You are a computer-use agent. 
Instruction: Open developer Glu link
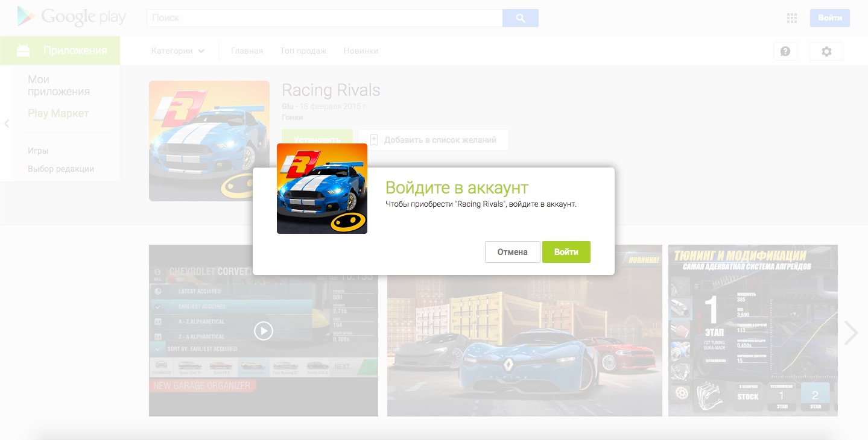coord(288,106)
